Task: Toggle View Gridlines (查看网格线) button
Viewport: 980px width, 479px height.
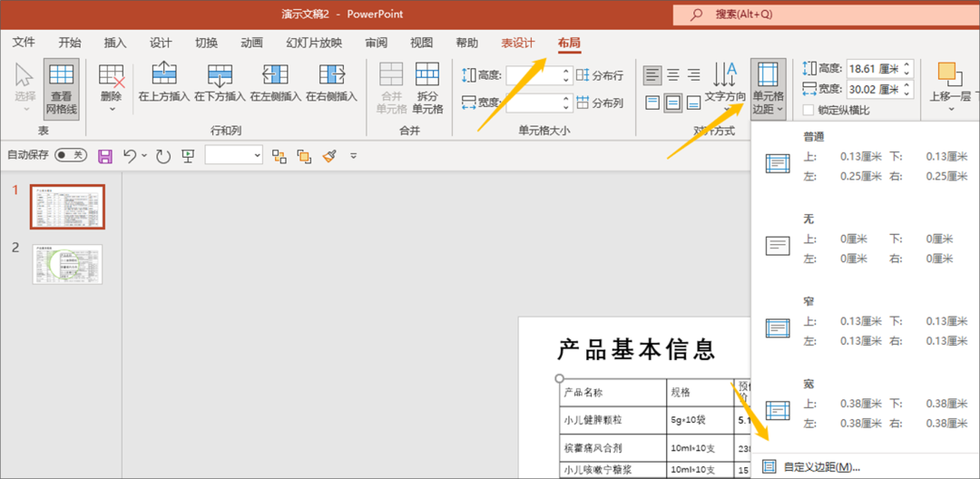Action: point(62,87)
